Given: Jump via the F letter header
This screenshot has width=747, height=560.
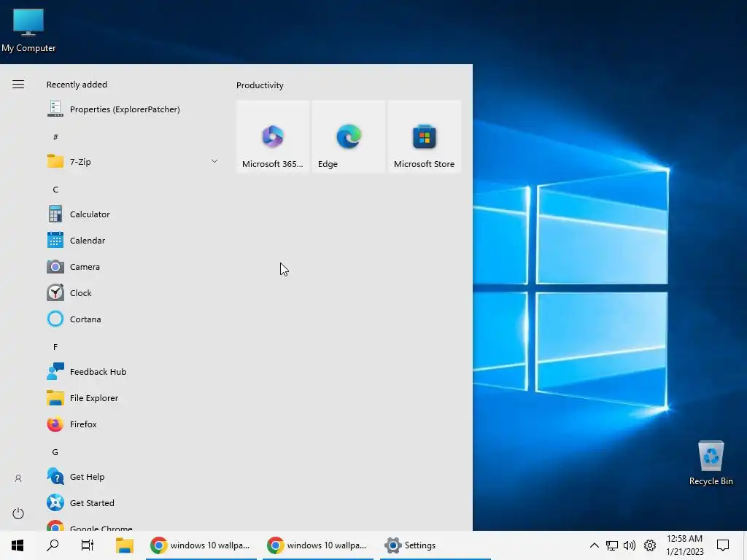Looking at the screenshot, I should (x=55, y=347).
